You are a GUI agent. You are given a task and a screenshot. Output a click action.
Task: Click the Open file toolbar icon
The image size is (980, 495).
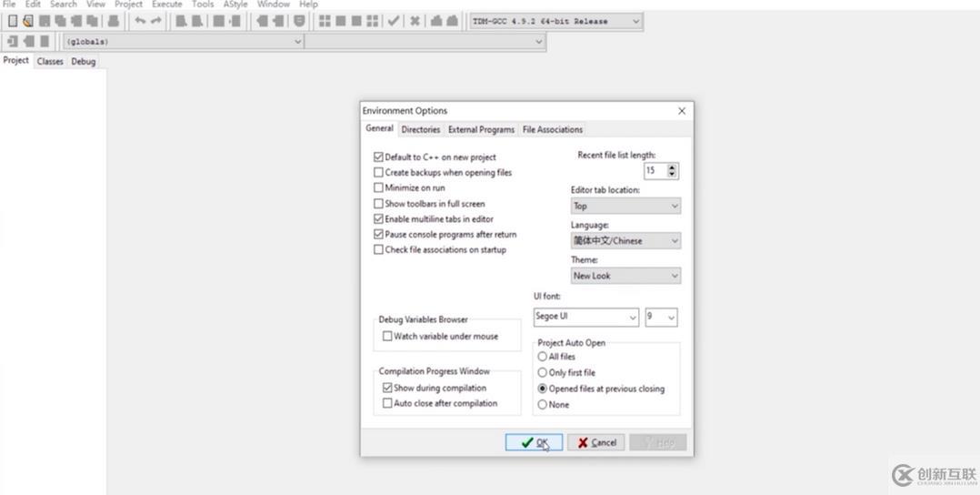click(x=27, y=21)
